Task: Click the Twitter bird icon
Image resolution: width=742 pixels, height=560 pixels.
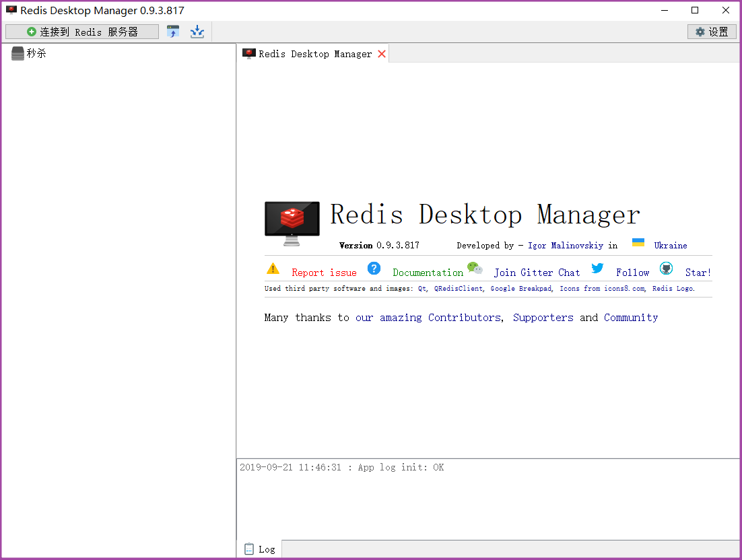Action: (597, 268)
